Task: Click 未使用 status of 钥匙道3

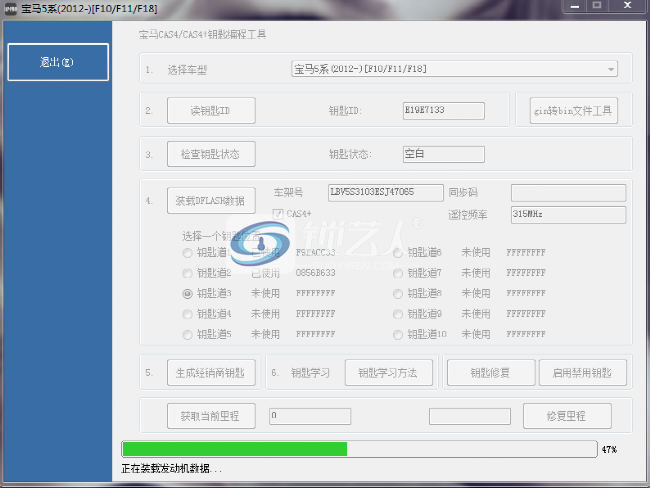Action: pos(266,294)
